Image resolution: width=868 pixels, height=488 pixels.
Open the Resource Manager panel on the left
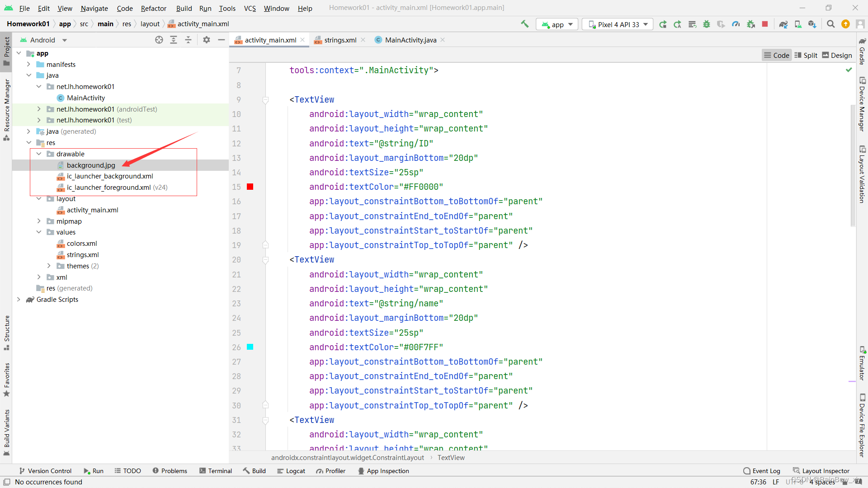[x=6, y=106]
